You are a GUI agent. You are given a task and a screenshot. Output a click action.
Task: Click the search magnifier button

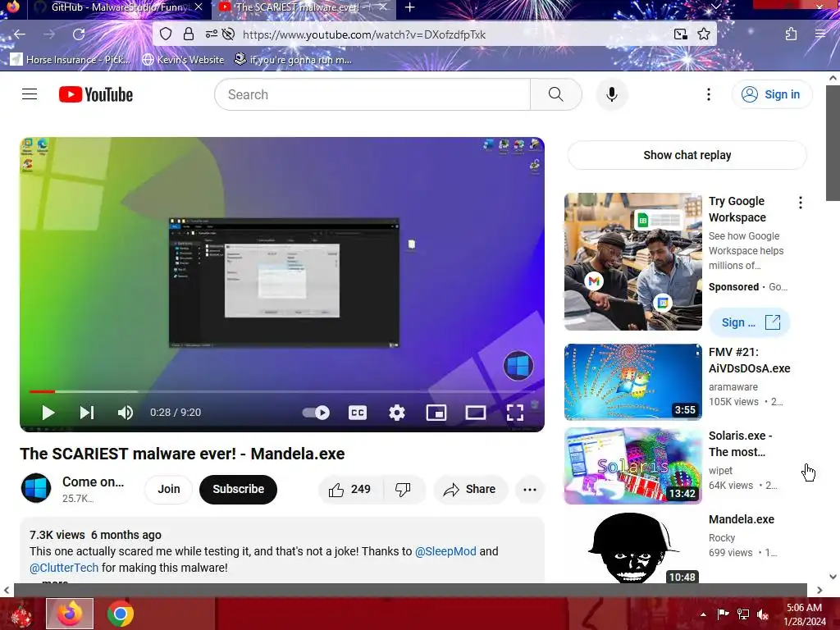point(556,94)
